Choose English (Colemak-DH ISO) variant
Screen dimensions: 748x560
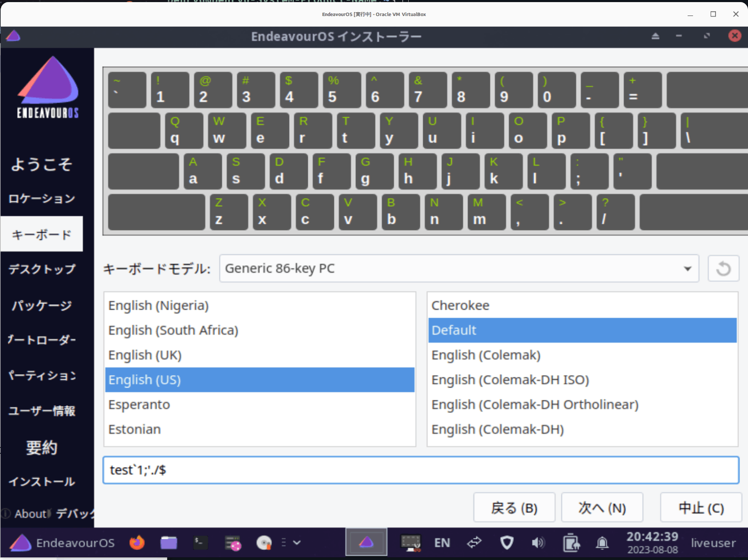[x=582, y=380]
